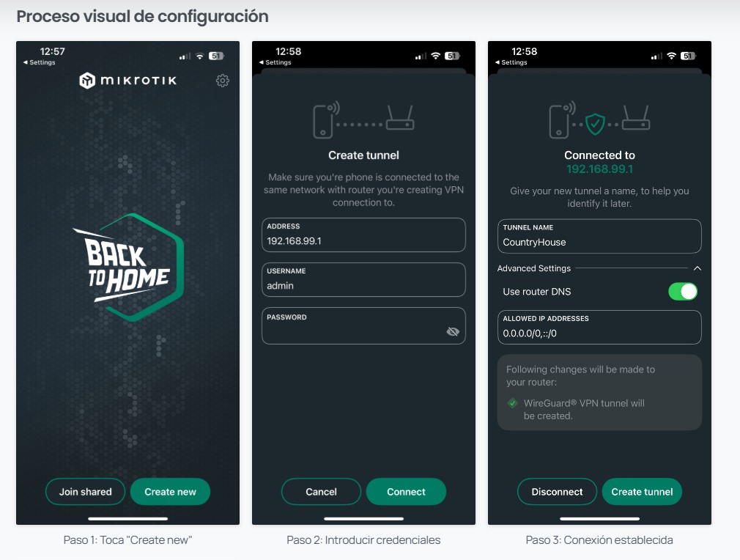The height and width of the screenshot is (560, 740).
Task: Click the Allowed IP Addresses field
Action: coord(599,327)
